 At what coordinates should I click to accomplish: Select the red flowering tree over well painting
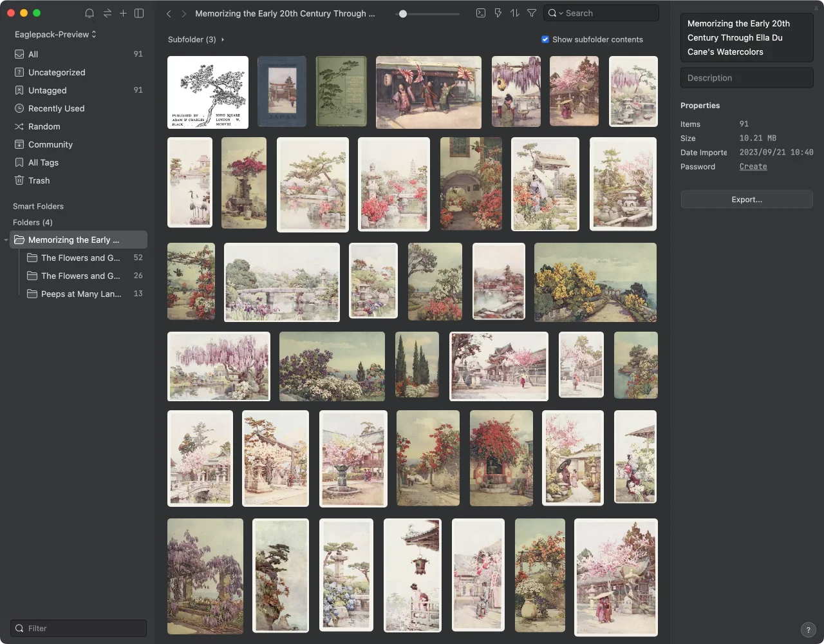pyautogui.click(x=501, y=458)
